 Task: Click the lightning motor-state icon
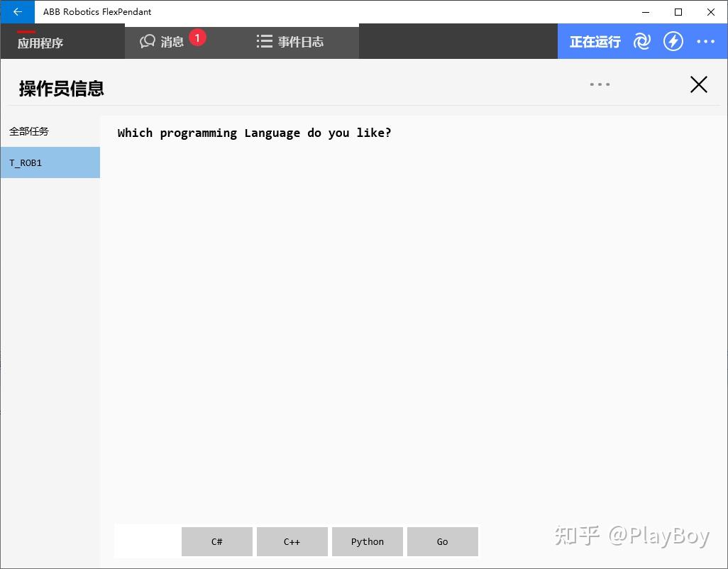coord(673,41)
